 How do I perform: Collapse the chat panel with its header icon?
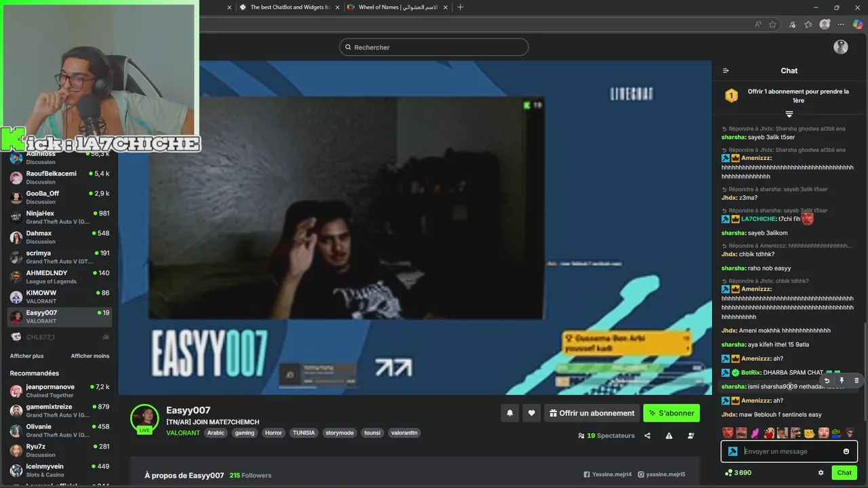726,70
